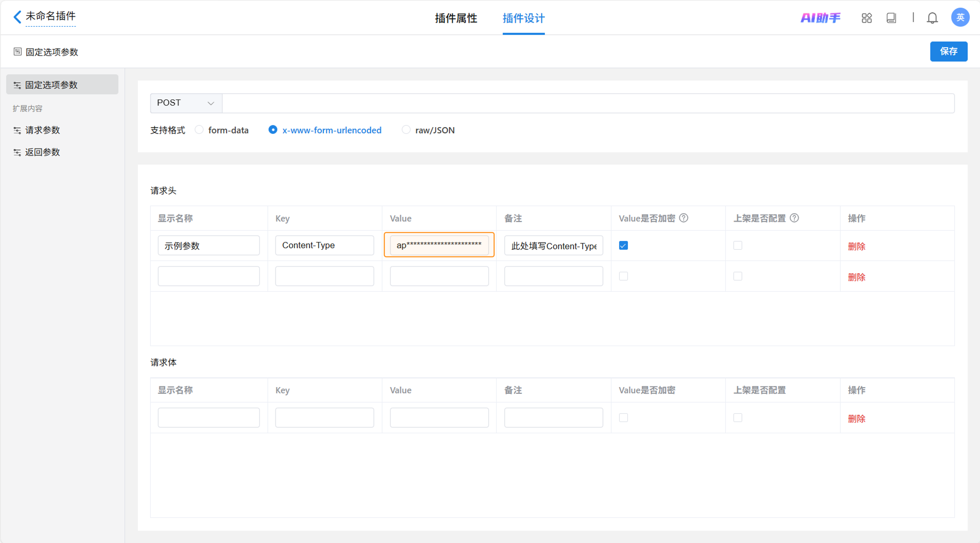The image size is (980, 543).
Task: Click the request body Key input
Action: [x=325, y=417]
